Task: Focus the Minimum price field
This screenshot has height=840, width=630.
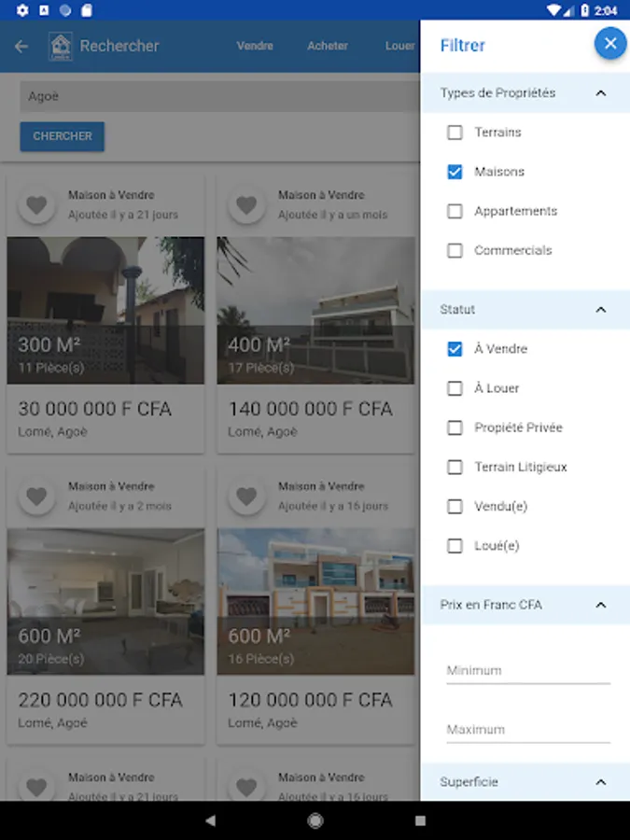Action: 528,671
